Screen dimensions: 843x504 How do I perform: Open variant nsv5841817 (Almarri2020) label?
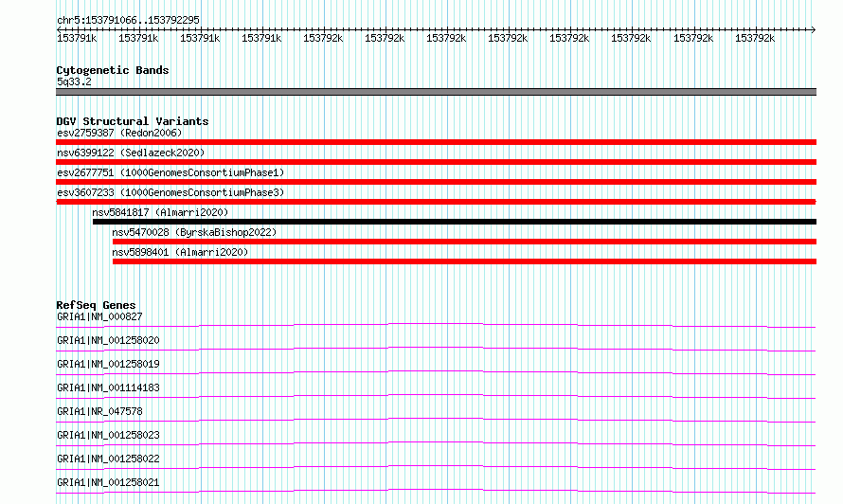coord(160,212)
